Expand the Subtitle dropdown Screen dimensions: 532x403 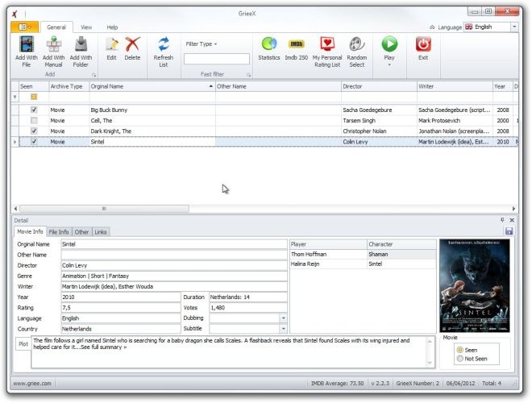point(283,329)
